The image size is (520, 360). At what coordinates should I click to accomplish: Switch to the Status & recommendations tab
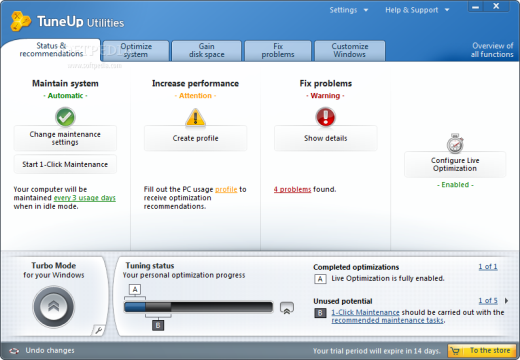point(51,50)
